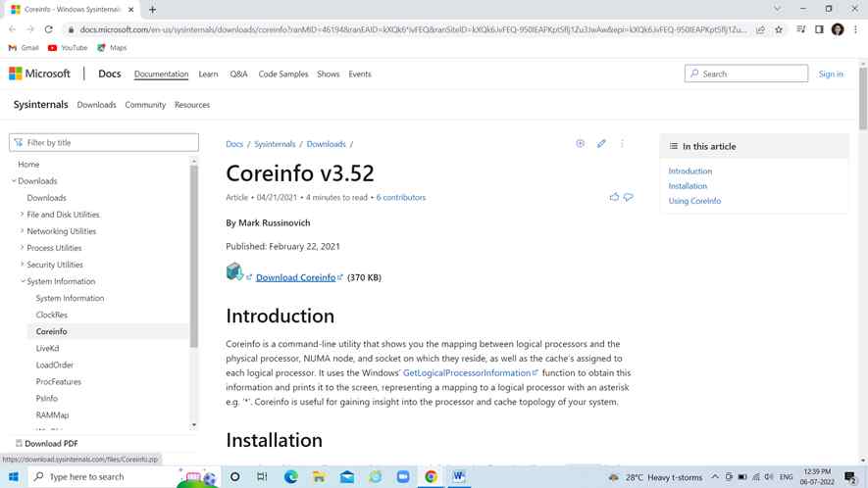Select the Learn menu item
This screenshot has height=488, width=868.
point(208,73)
